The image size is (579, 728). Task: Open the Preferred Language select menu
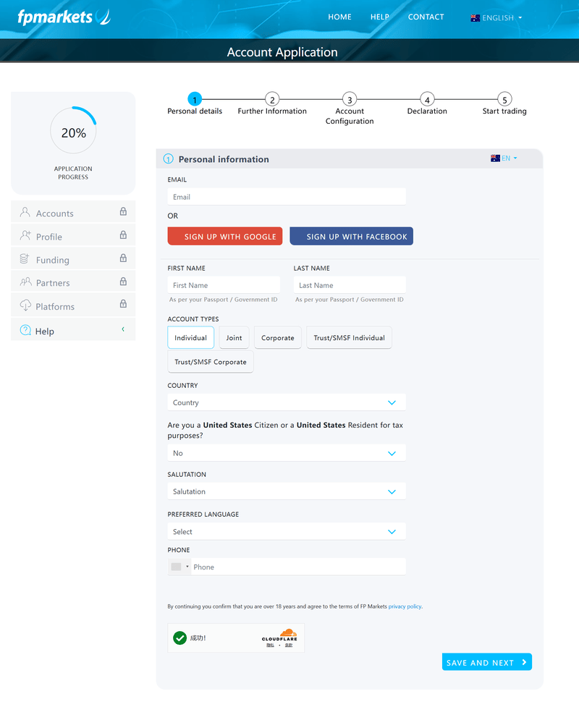tap(286, 531)
